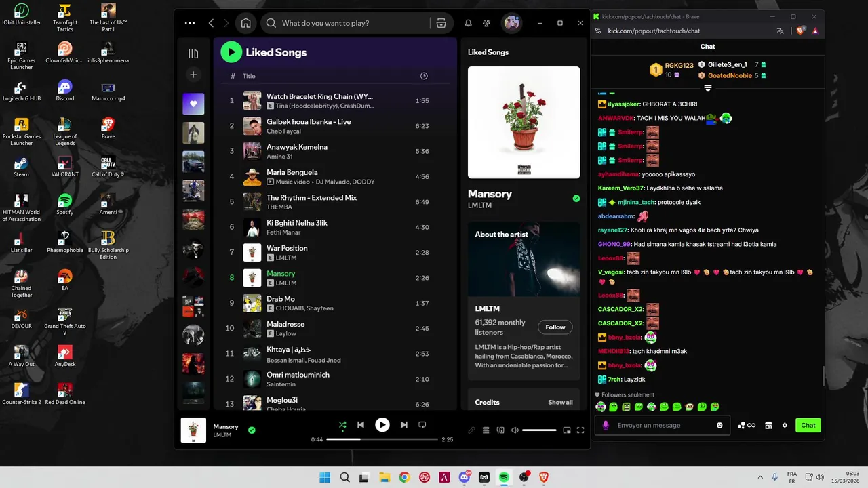Image resolution: width=868 pixels, height=488 pixels.
Task: Open the Discord desktop shortcut
Action: click(64, 90)
